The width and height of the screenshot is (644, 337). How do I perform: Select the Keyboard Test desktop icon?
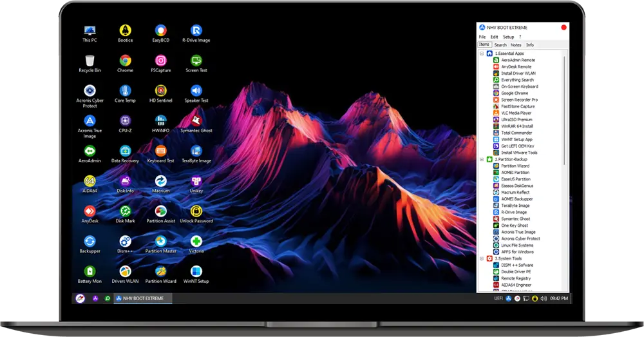click(x=160, y=154)
